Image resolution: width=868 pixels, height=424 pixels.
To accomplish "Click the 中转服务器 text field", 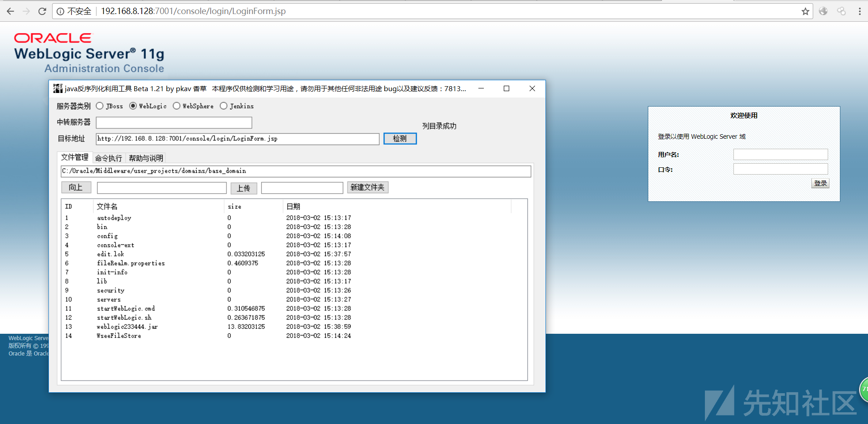I will click(x=174, y=122).
